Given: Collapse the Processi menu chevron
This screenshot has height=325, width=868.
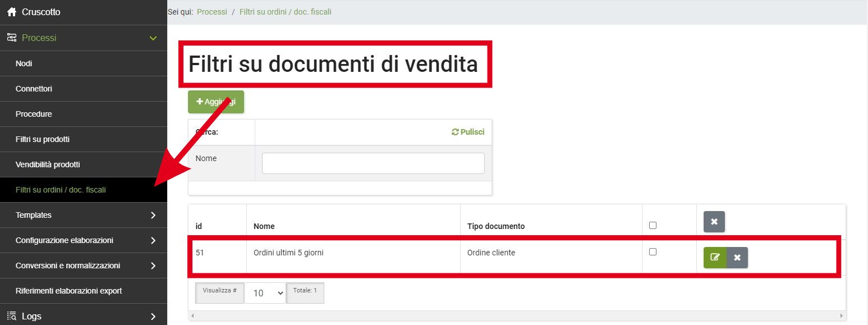Looking at the screenshot, I should tap(153, 38).
